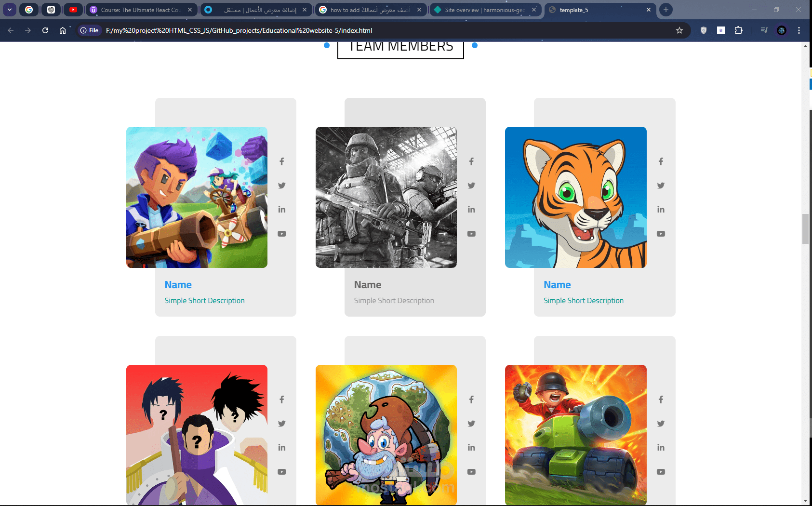The width and height of the screenshot is (812, 506).
Task: Click Simple Short Description under purple-haired character
Action: click(x=204, y=301)
